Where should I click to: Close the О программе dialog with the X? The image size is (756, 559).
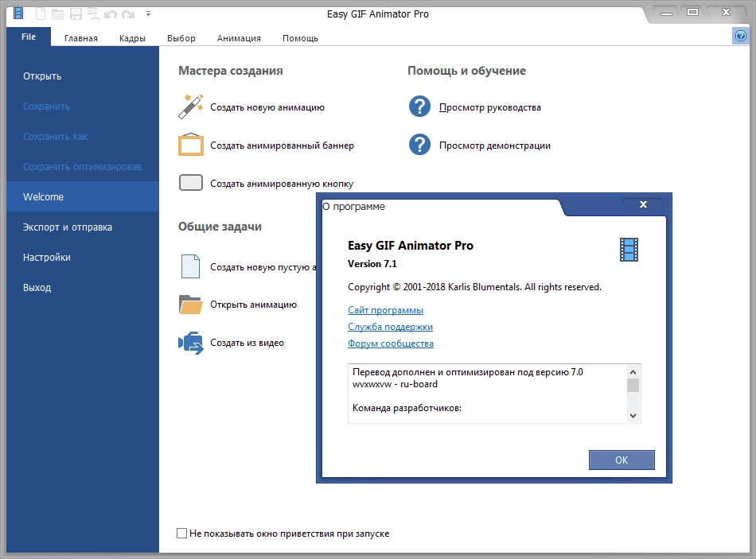point(643,204)
